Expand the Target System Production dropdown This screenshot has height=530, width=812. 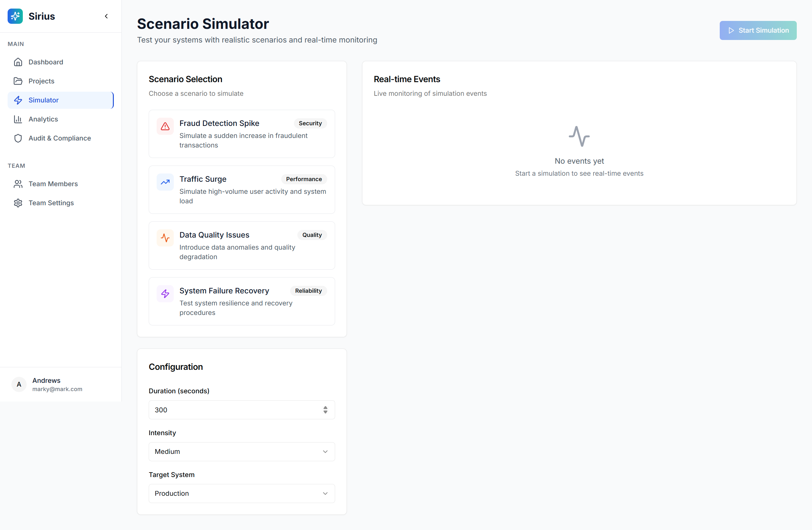pyautogui.click(x=242, y=494)
